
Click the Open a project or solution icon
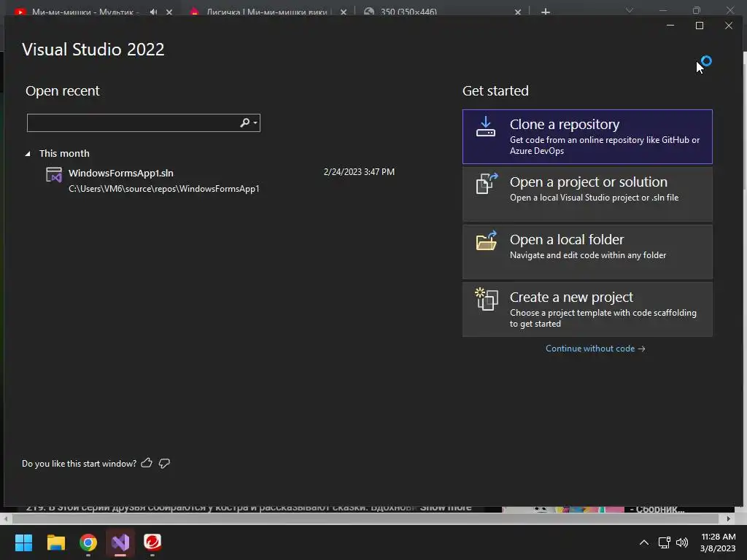coord(487,183)
